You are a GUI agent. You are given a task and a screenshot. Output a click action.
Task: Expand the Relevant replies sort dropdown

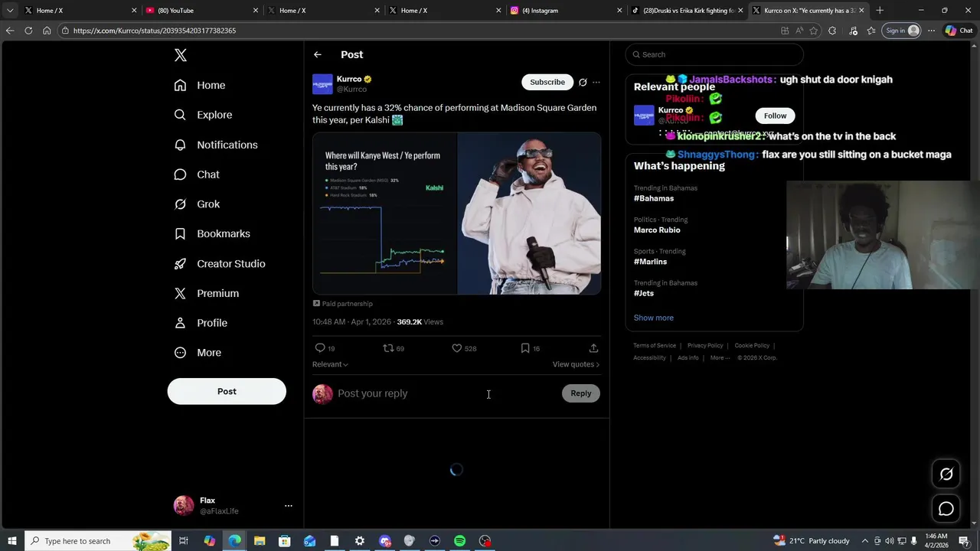tap(330, 364)
